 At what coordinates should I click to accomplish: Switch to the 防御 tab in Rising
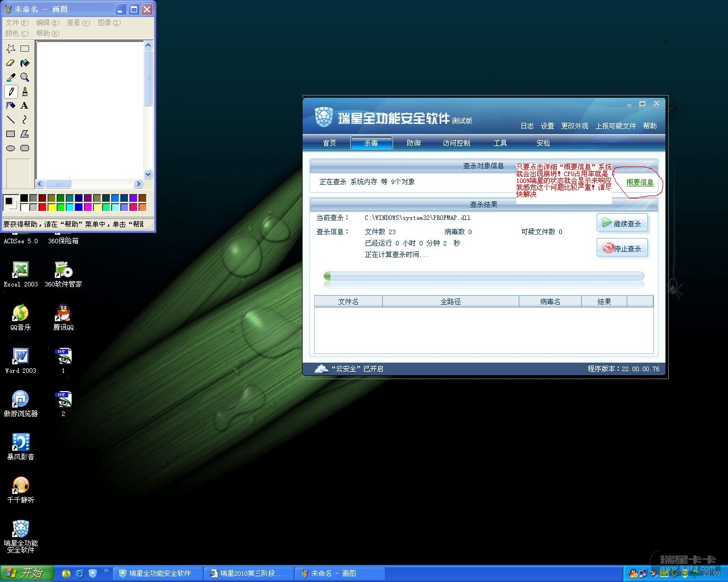(x=413, y=143)
